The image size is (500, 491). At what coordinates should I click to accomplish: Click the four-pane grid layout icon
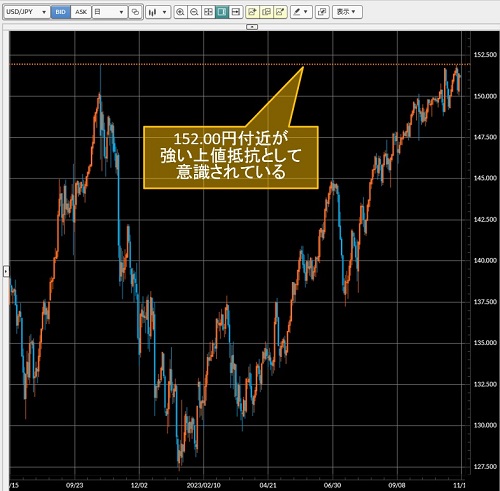pyautogui.click(x=208, y=12)
